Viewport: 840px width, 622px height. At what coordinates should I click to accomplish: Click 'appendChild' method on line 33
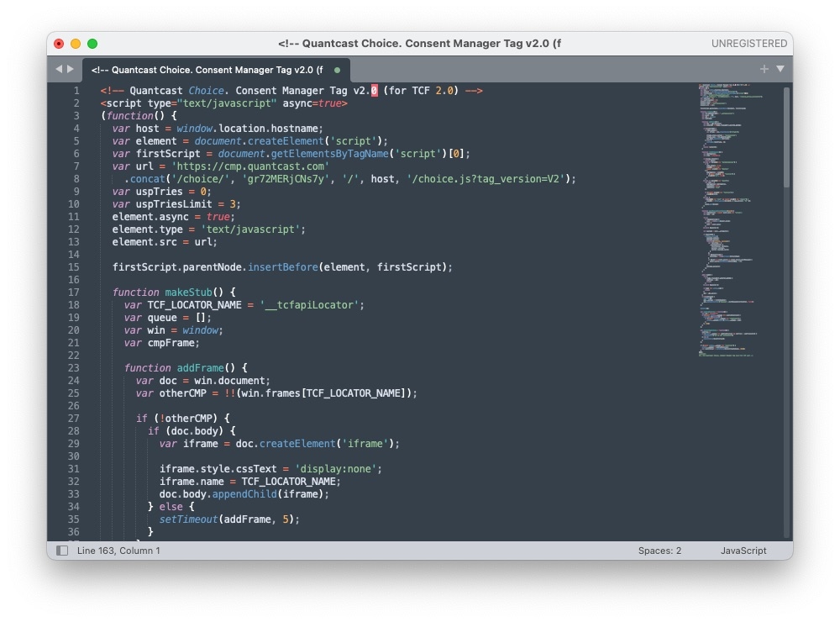coord(244,494)
